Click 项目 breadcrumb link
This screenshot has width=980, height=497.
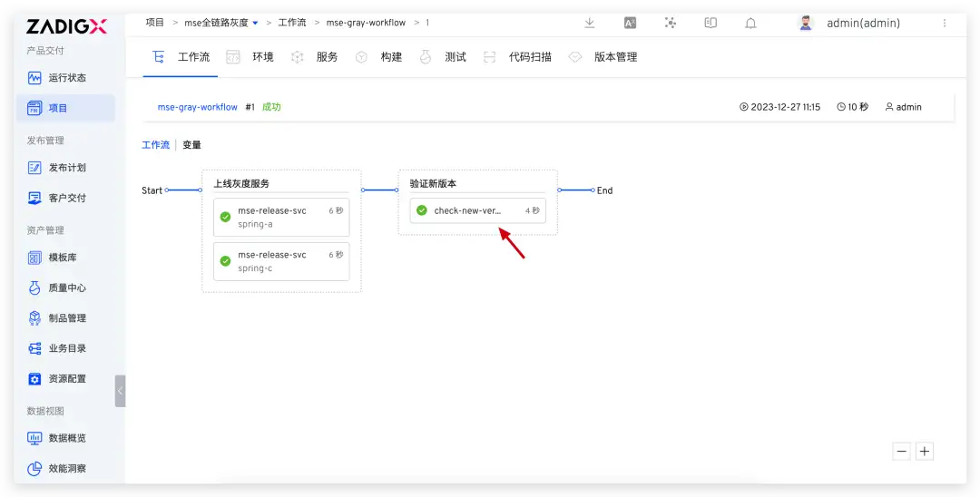point(154,23)
